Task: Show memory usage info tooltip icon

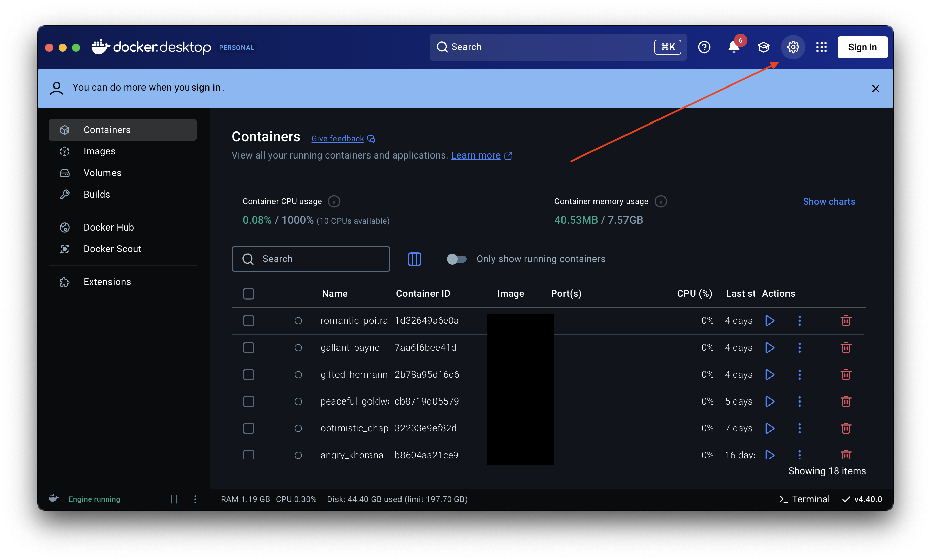Action: tap(660, 201)
